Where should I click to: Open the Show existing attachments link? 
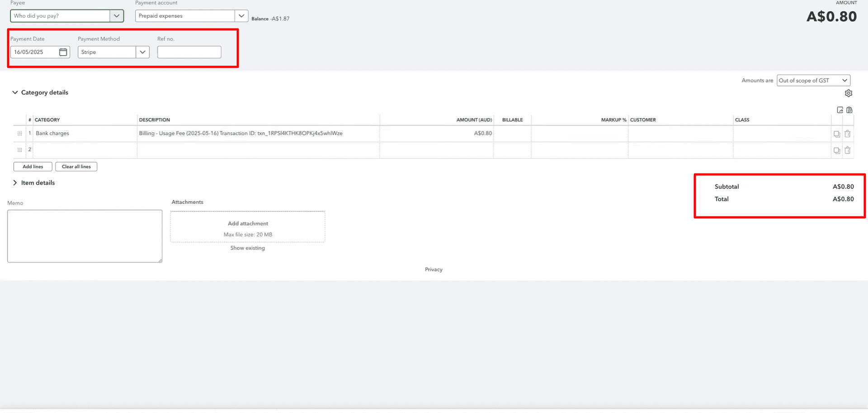[247, 248]
